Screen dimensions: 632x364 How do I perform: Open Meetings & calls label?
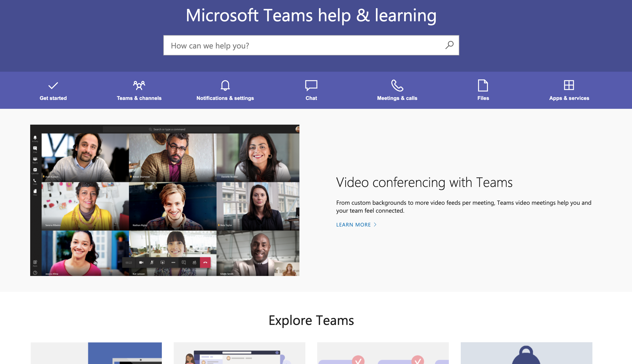(397, 98)
